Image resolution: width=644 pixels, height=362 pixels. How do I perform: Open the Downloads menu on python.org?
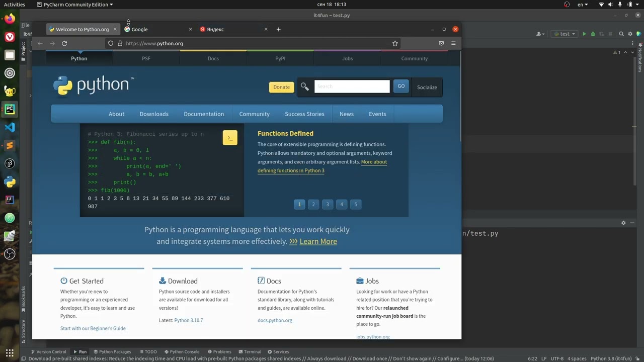(154, 114)
